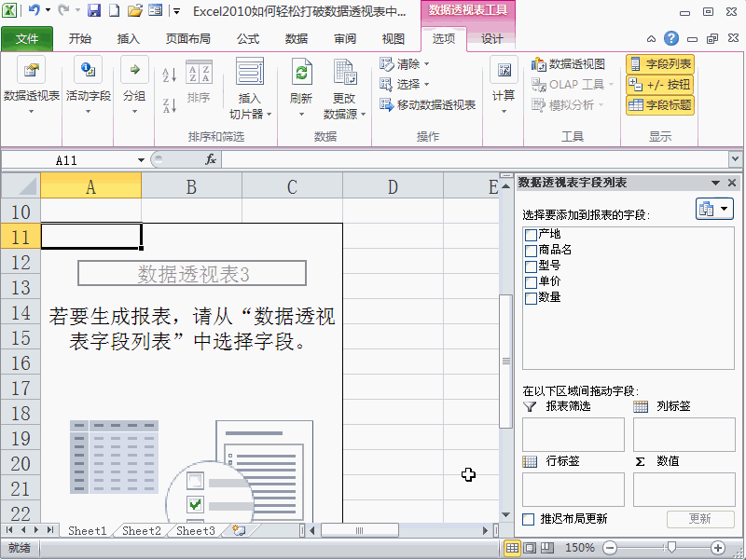The image size is (746, 560).
Task: Open the Name Box dropdown arrow
Action: click(141, 160)
